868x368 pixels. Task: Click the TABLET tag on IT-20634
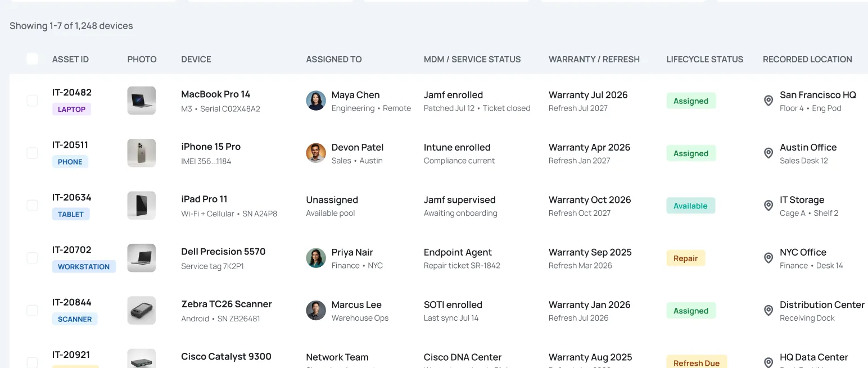71,214
